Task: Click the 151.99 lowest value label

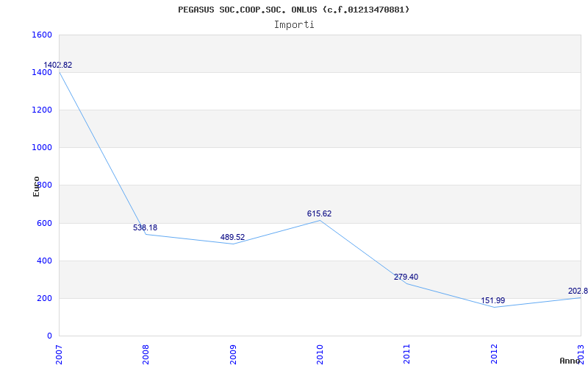Action: pyautogui.click(x=493, y=300)
